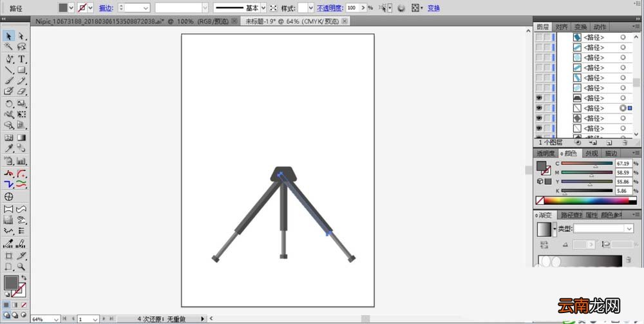Image resolution: width=644 pixels, height=324 pixels.
Task: Click the crosshair polar tool in toolbox
Action: pyautogui.click(x=8, y=196)
